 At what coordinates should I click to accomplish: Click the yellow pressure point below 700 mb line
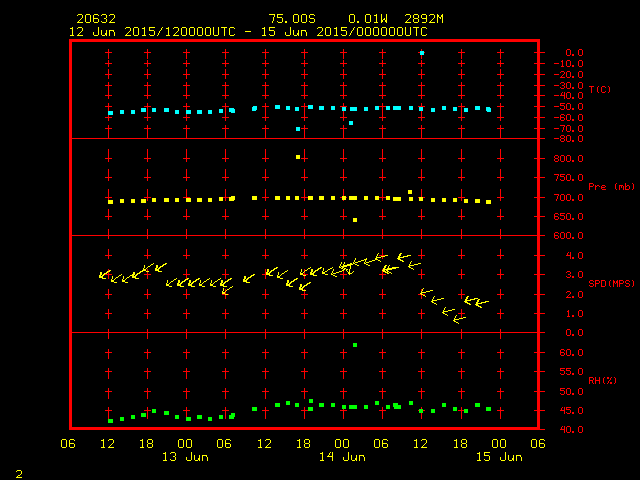click(x=355, y=220)
